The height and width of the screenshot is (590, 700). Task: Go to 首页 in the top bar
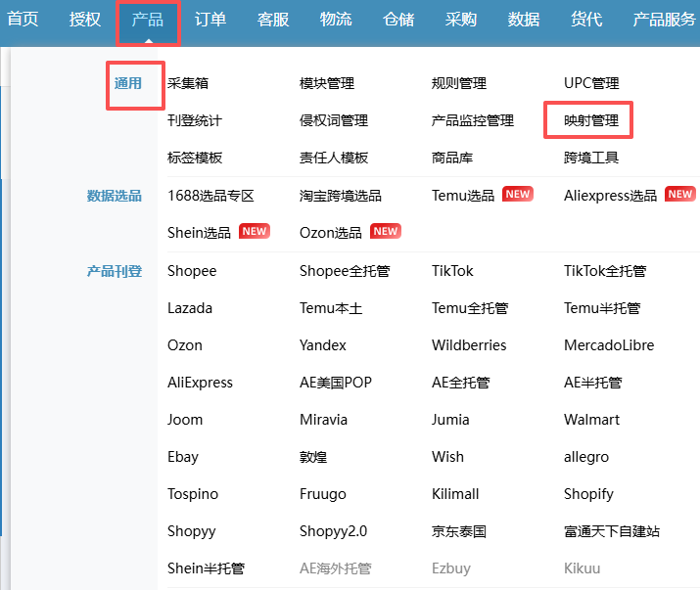23,20
